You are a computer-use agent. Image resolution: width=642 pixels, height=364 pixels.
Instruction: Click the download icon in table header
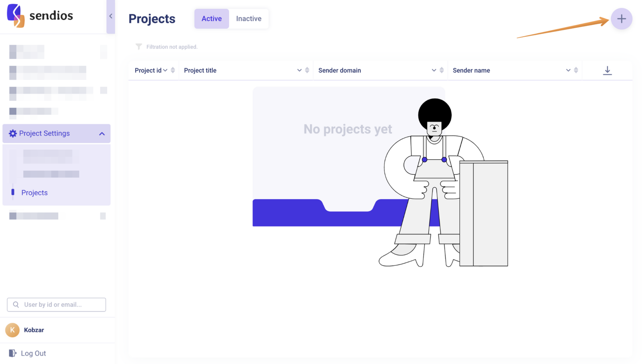pos(607,70)
